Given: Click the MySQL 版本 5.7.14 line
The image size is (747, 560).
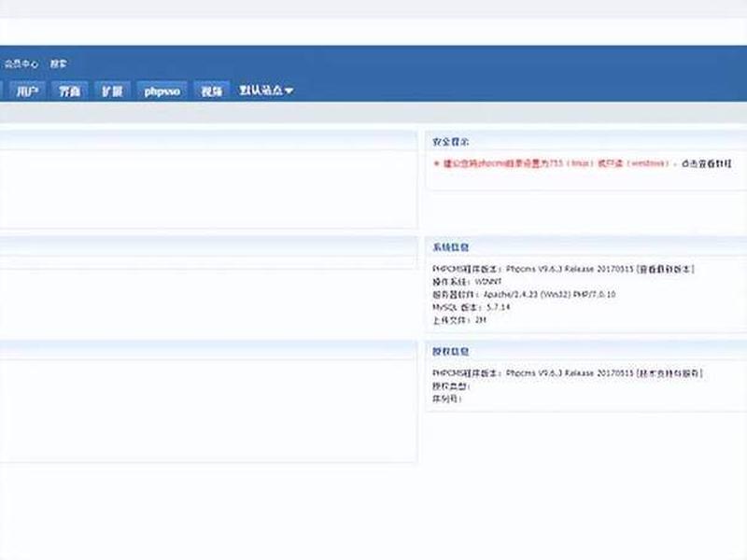Looking at the screenshot, I should (472, 307).
